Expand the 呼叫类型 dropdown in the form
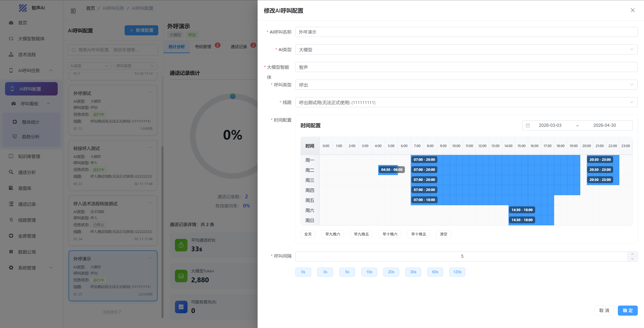 point(466,85)
